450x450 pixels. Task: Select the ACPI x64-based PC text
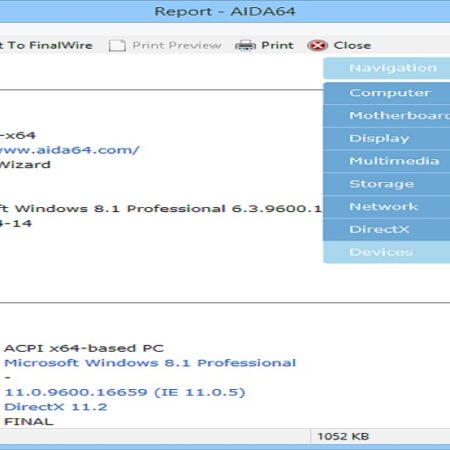[x=84, y=348]
